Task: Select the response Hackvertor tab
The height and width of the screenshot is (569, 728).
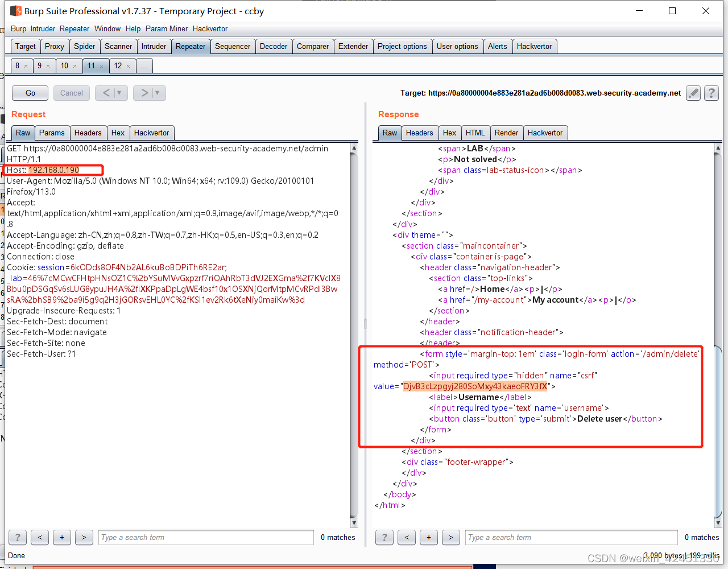Action: [545, 133]
